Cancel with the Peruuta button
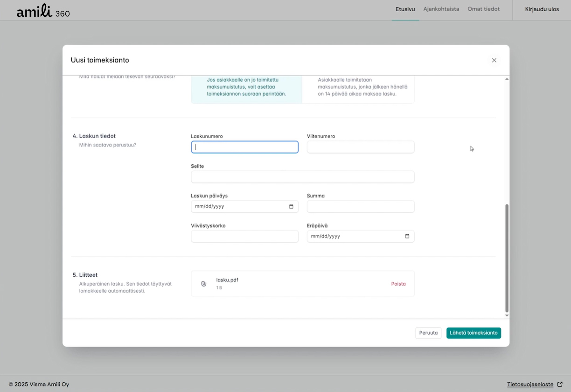This screenshot has width=571, height=392. point(428,333)
